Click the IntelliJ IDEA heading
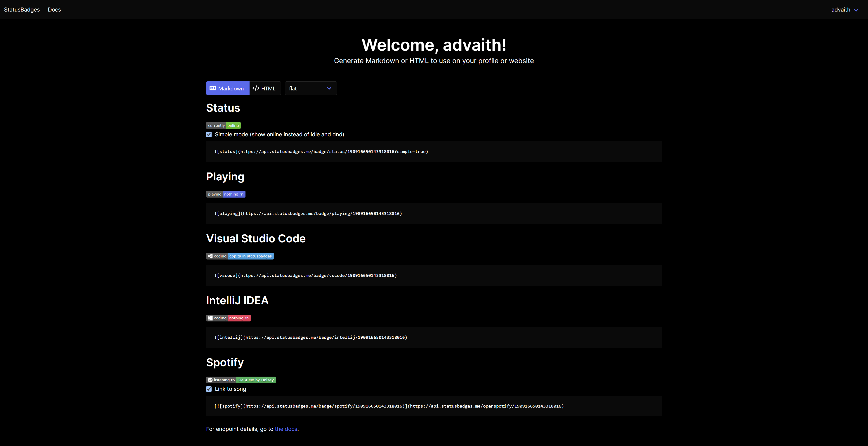 point(237,300)
